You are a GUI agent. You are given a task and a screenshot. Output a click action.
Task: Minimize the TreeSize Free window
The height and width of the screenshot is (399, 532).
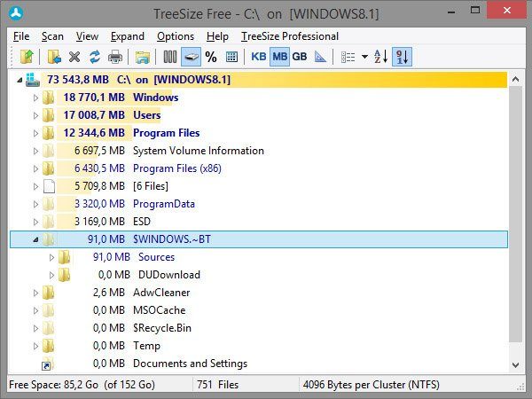point(451,12)
